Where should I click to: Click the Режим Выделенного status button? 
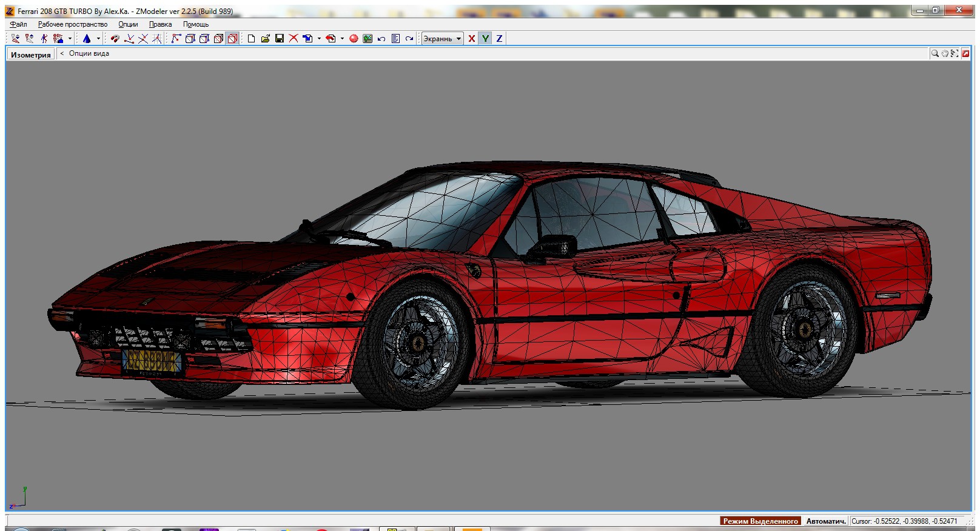point(760,521)
